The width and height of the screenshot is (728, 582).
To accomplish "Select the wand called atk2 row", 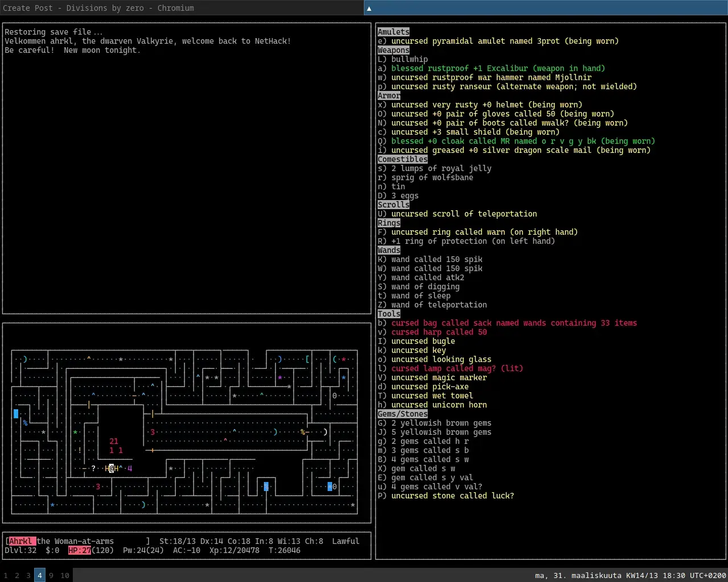I will (421, 277).
